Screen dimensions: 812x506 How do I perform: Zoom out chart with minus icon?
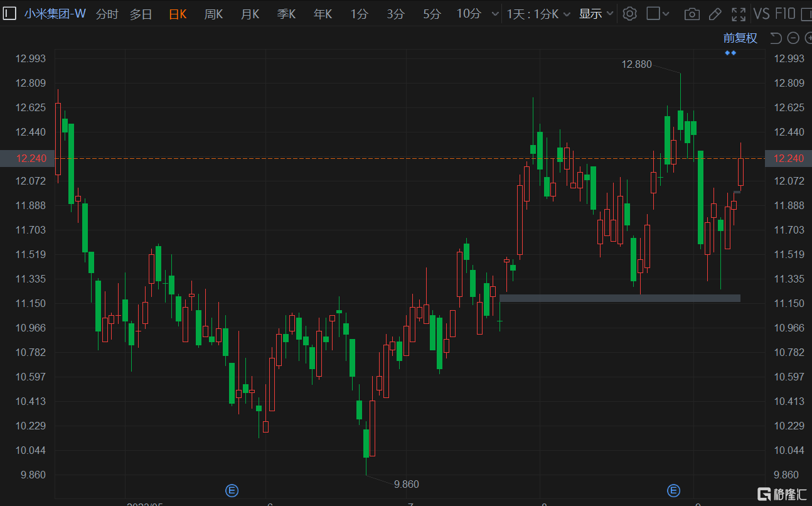pos(793,38)
